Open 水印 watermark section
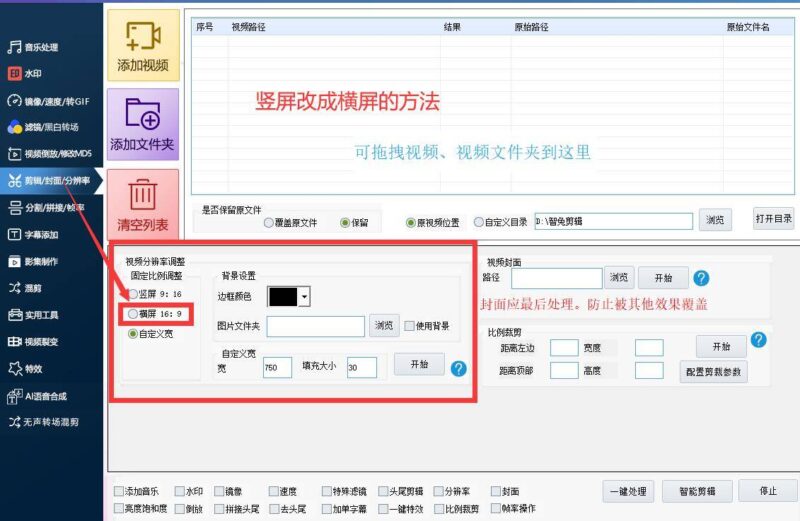The image size is (800, 521). pos(24,73)
